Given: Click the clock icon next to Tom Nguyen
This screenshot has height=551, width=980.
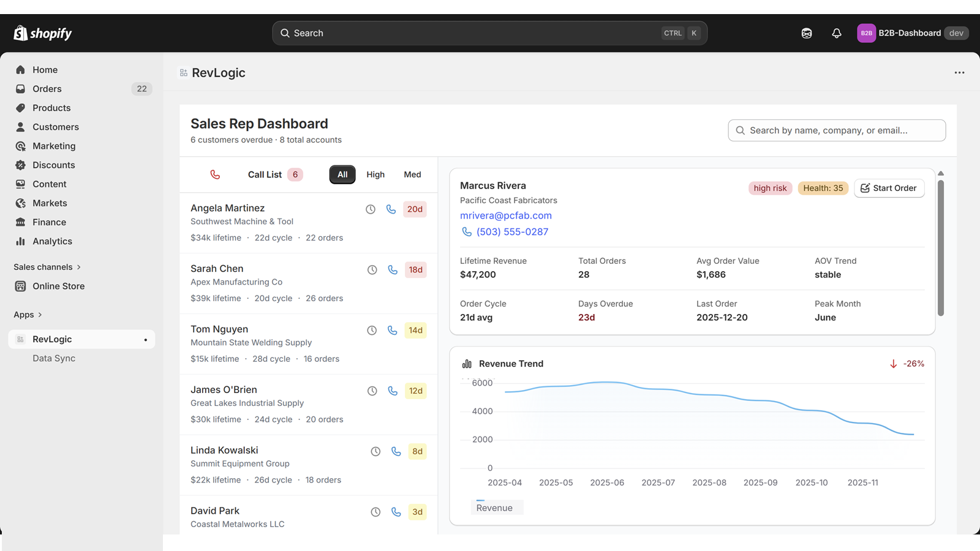Looking at the screenshot, I should click(x=371, y=330).
